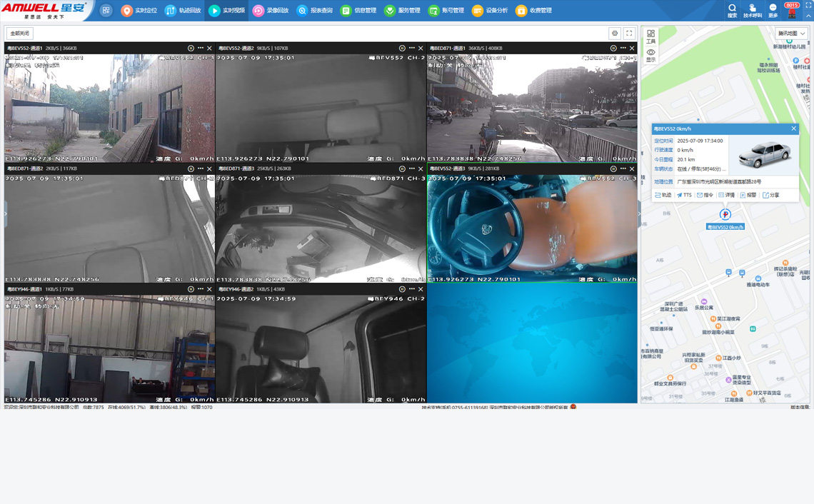The height and width of the screenshot is (504, 814).
Task: Open the 腾讯地图 map source dropdown
Action: tap(791, 34)
